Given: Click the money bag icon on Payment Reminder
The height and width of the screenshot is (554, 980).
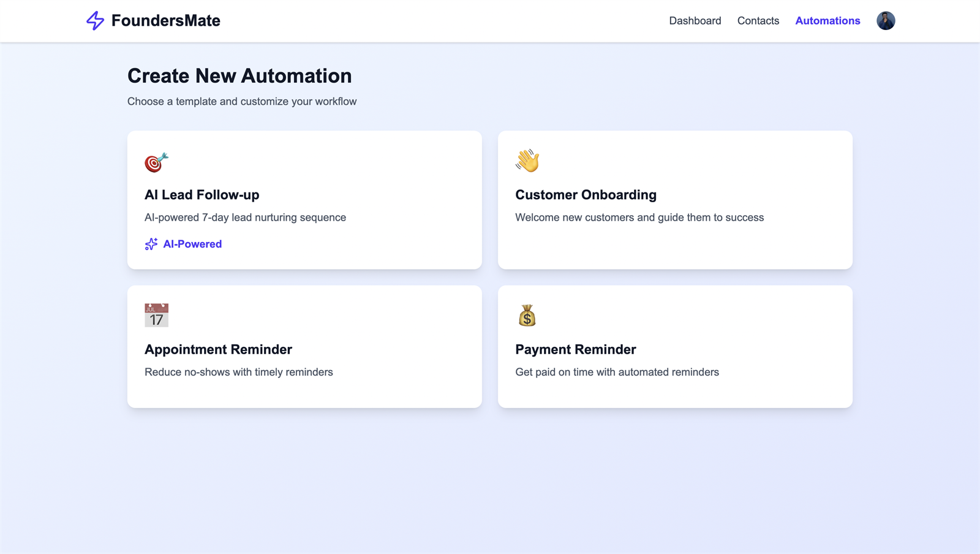Looking at the screenshot, I should [527, 316].
